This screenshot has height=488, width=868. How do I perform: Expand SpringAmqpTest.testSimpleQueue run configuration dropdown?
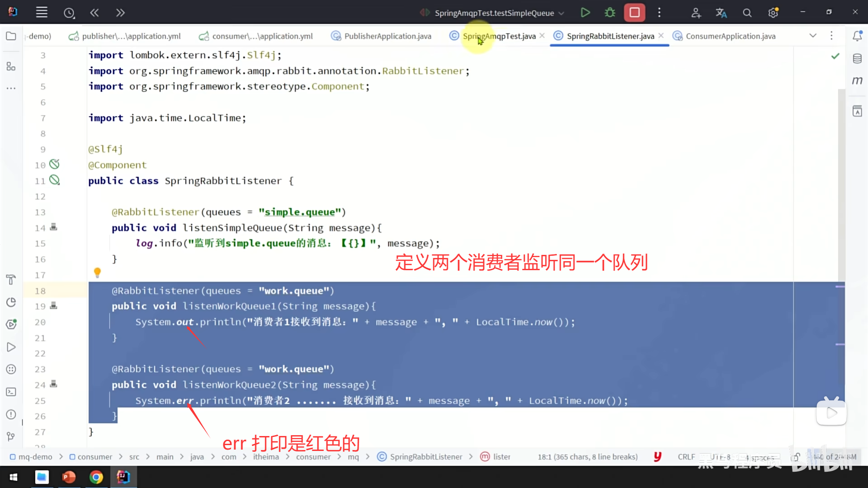click(561, 13)
